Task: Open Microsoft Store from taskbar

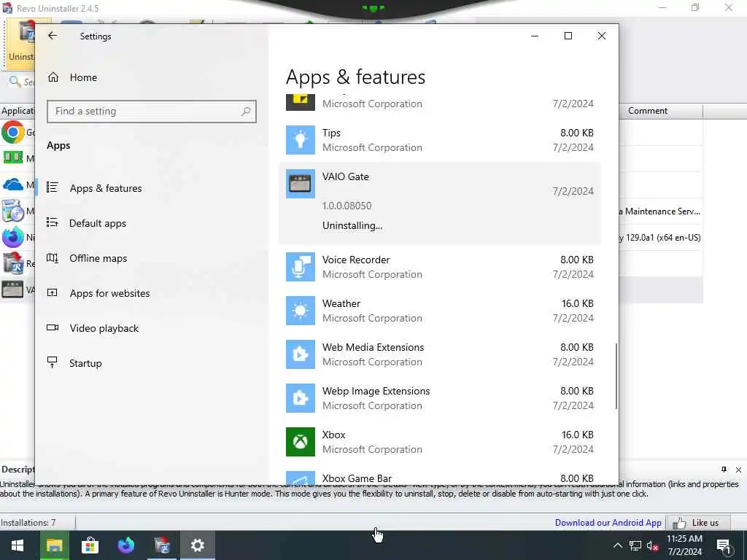Action: (x=90, y=545)
